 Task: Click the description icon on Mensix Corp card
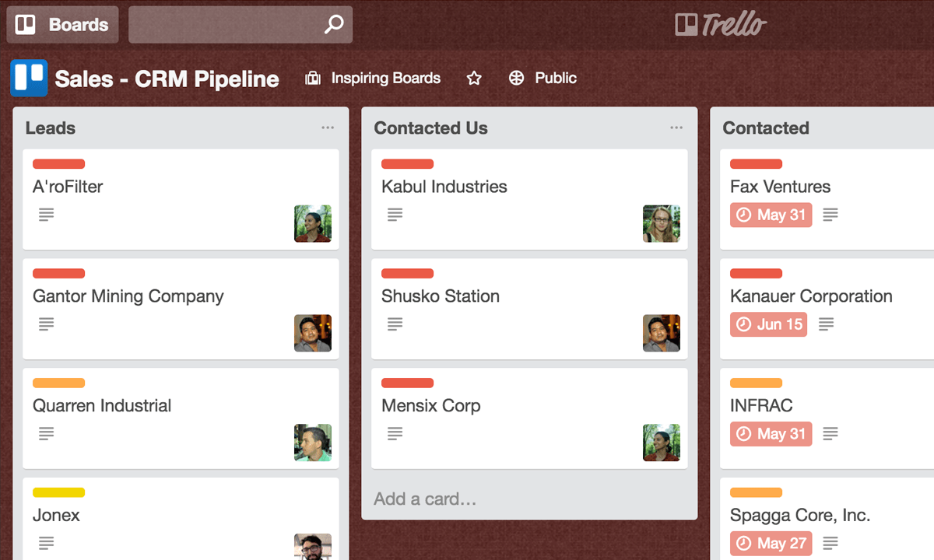click(395, 432)
